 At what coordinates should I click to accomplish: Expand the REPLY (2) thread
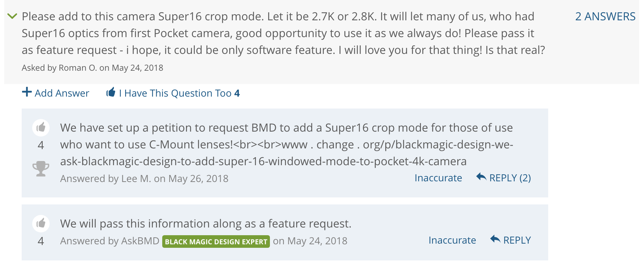coord(510,178)
